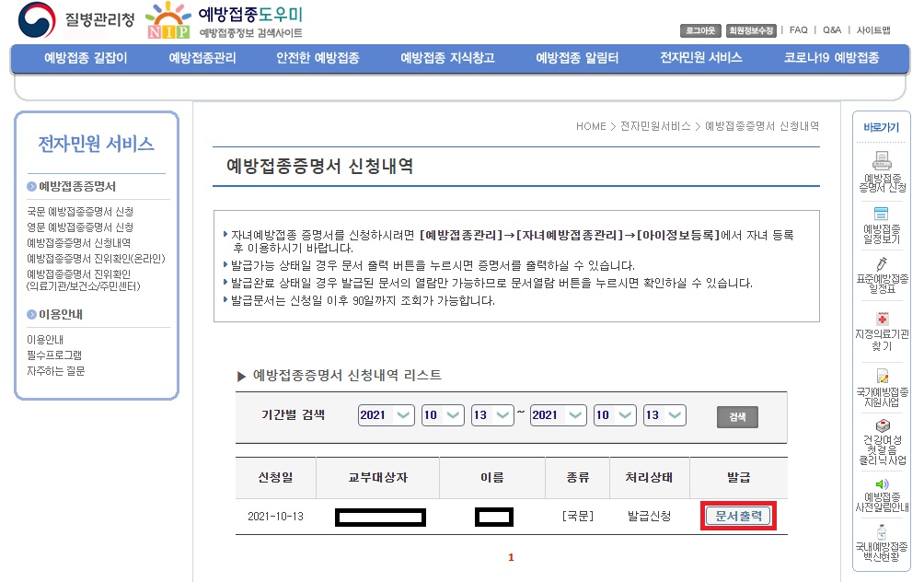
Task: Click the 검색 search button
Action: [737, 417]
